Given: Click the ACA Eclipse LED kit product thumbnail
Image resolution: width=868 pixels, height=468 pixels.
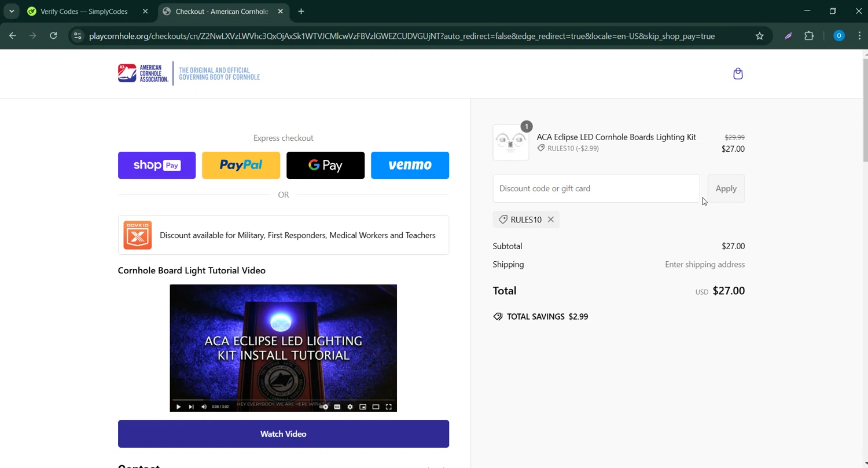Looking at the screenshot, I should tap(511, 142).
